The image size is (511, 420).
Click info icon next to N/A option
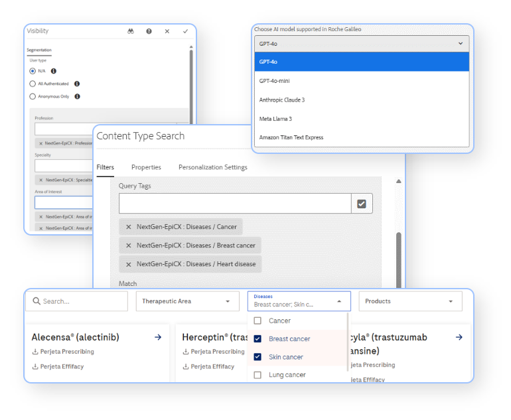coord(54,71)
